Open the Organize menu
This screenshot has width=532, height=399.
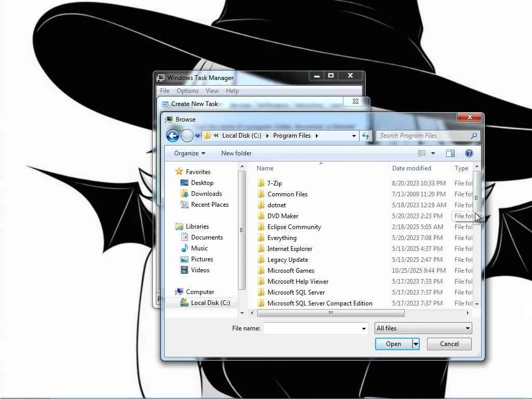[189, 153]
